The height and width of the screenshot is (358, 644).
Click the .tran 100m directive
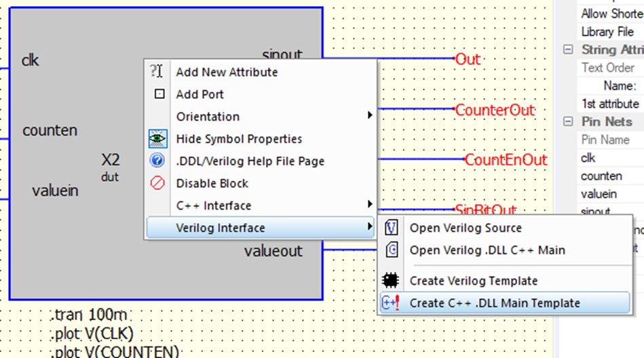(x=89, y=315)
